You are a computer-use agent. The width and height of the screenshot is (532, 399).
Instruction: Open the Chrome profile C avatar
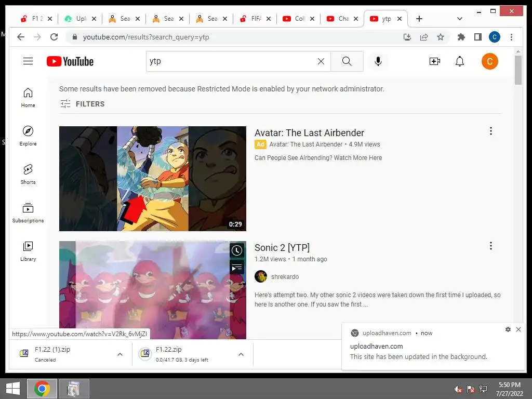click(495, 37)
